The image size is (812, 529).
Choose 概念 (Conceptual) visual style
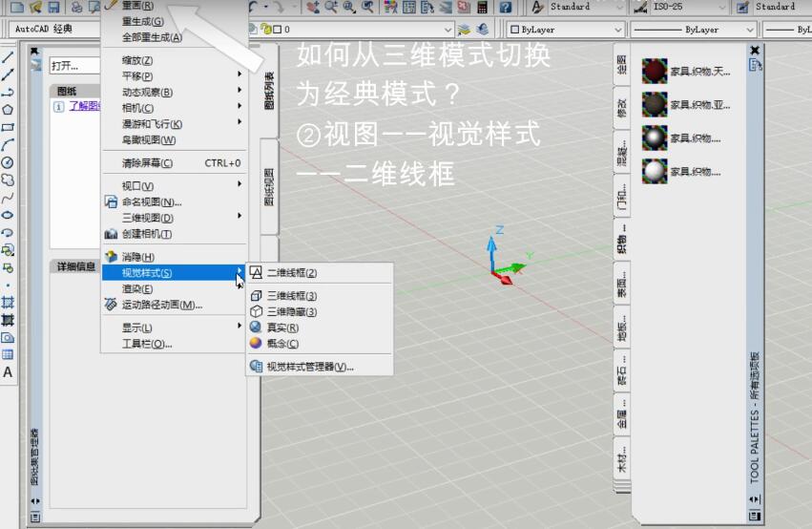[x=282, y=344]
